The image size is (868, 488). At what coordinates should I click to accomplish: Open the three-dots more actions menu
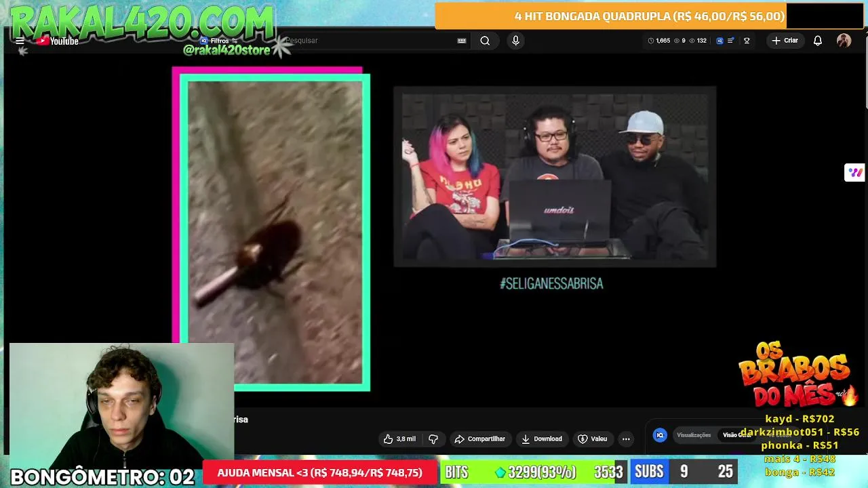626,439
